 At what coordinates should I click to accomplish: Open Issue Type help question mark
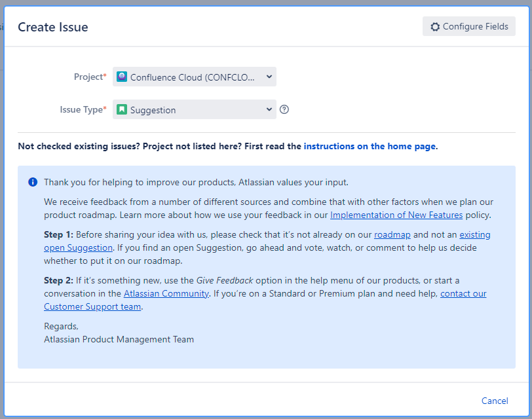point(284,109)
